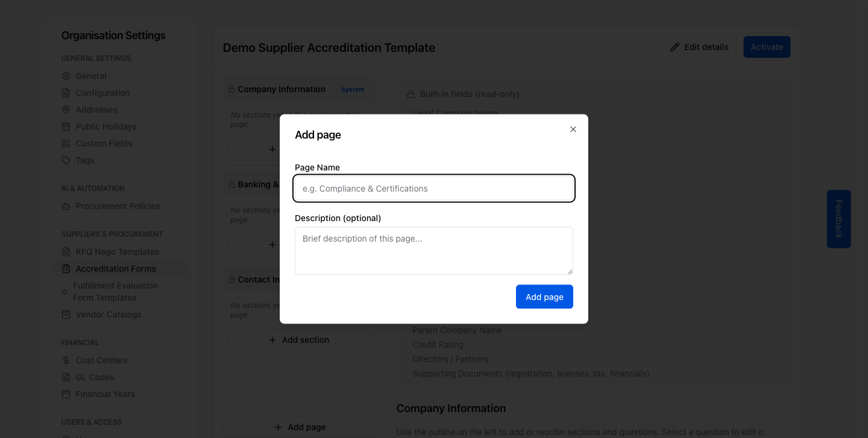Click the Tags label icon
The width and height of the screenshot is (868, 438).
click(x=66, y=160)
